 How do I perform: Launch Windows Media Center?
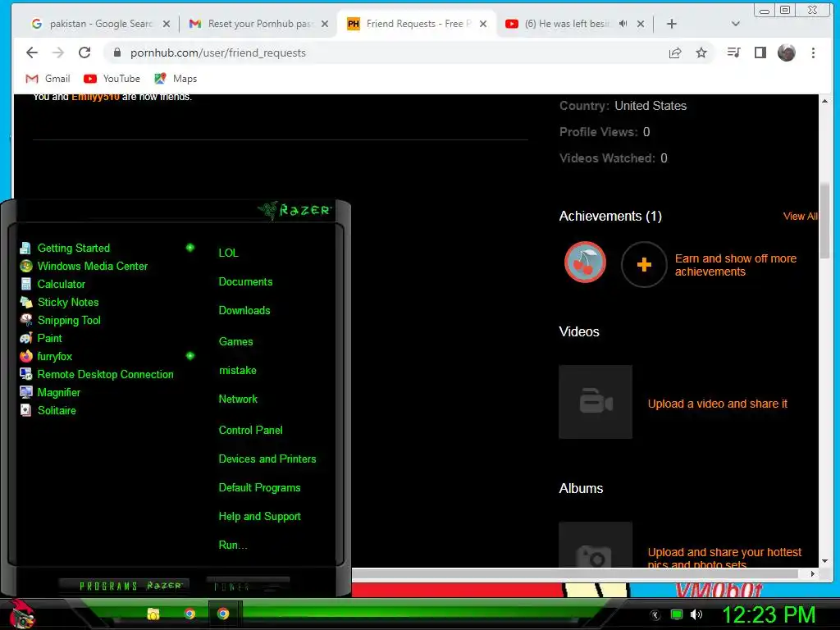84,267
